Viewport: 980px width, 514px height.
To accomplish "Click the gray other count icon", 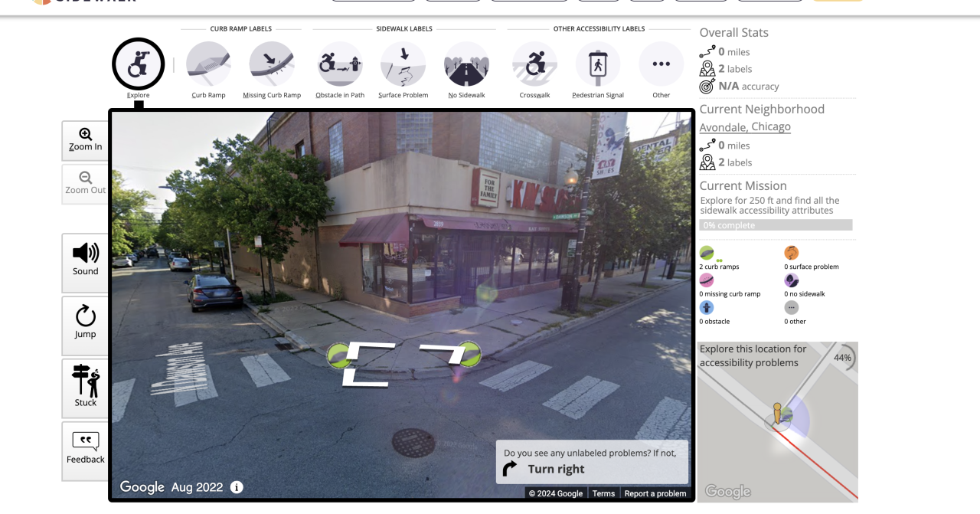I will pos(792,307).
